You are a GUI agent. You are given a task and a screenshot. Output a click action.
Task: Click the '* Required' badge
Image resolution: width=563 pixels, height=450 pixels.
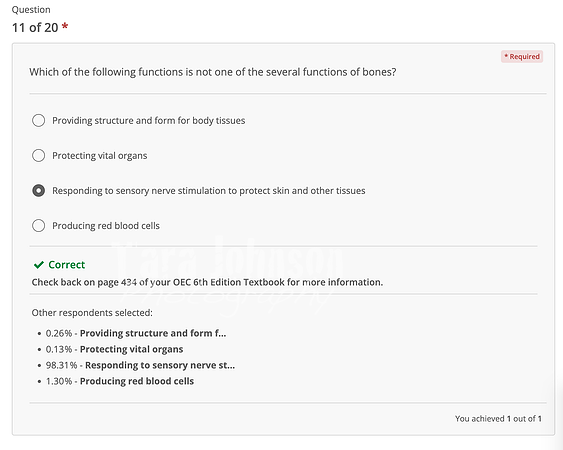point(522,56)
